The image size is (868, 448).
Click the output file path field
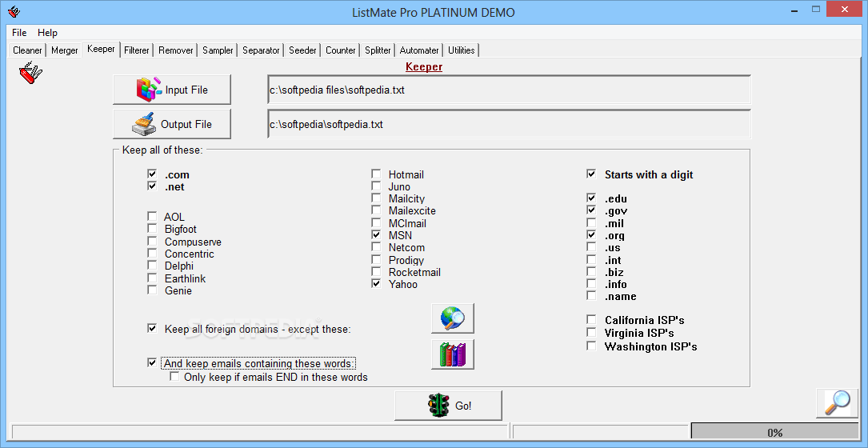[x=510, y=124]
